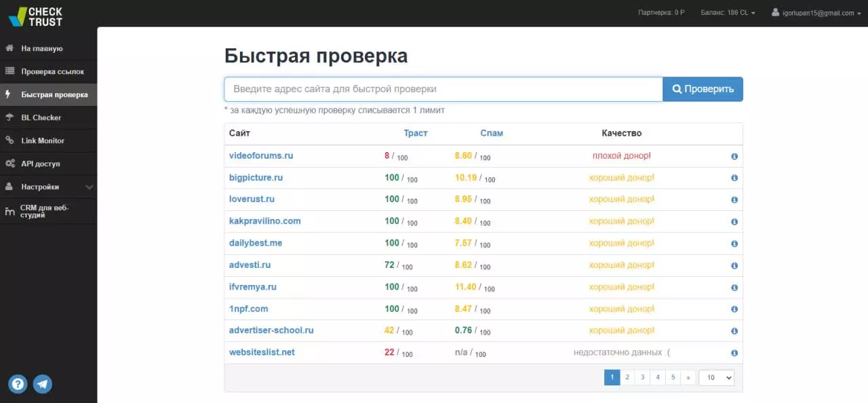The width and height of the screenshot is (868, 403).
Task: Click the info icon for websiteslist.net
Action: 734,353
